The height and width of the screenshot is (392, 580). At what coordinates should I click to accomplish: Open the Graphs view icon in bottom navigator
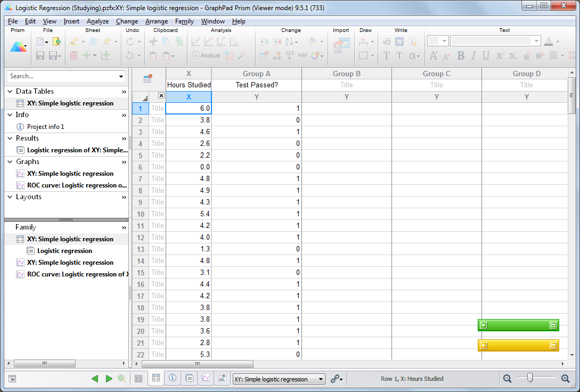pyautogui.click(x=205, y=378)
